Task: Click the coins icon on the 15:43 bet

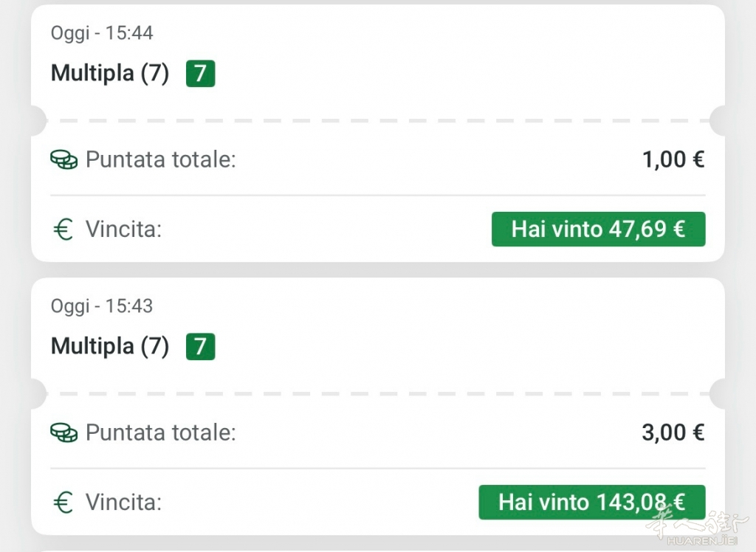Action: [64, 432]
